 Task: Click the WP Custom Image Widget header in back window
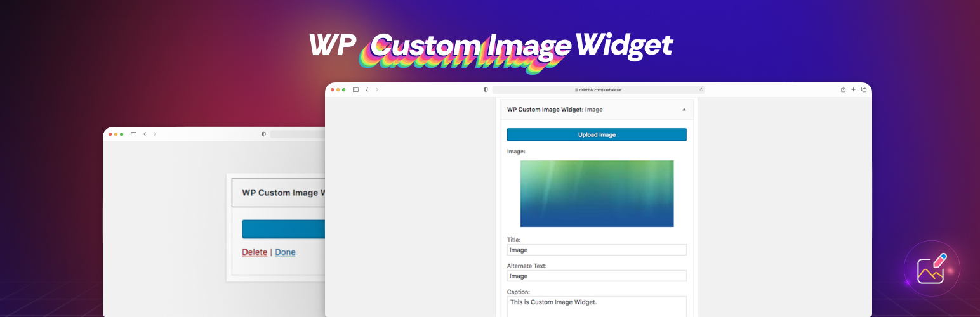[279, 193]
